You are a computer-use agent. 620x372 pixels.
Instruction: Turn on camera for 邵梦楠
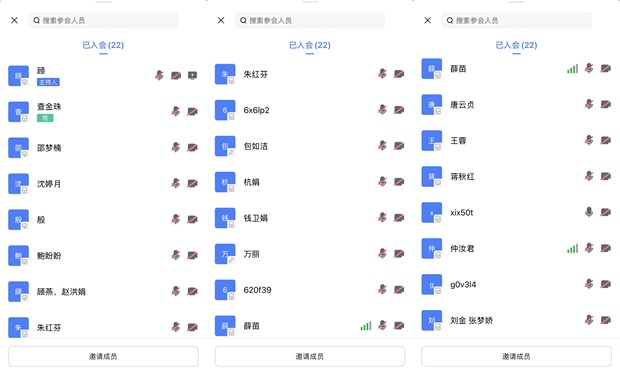click(192, 147)
